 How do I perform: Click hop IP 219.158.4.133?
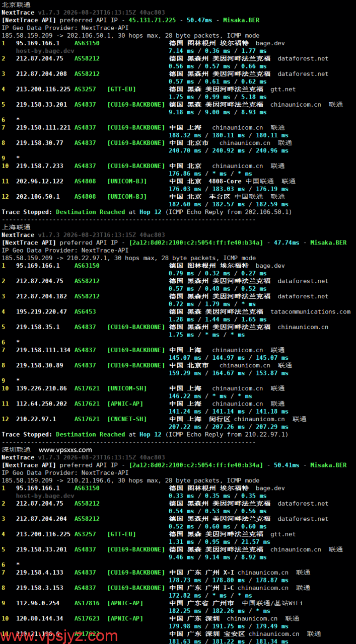pyautogui.click(x=40, y=573)
